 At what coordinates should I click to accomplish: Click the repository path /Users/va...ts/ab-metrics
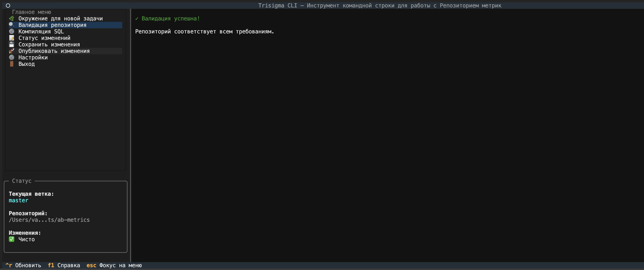coord(49,220)
